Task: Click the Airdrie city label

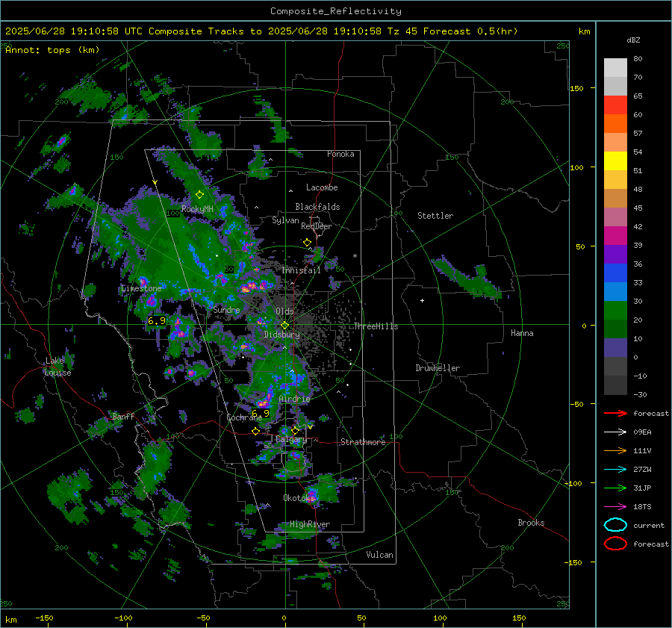Action: (294, 399)
